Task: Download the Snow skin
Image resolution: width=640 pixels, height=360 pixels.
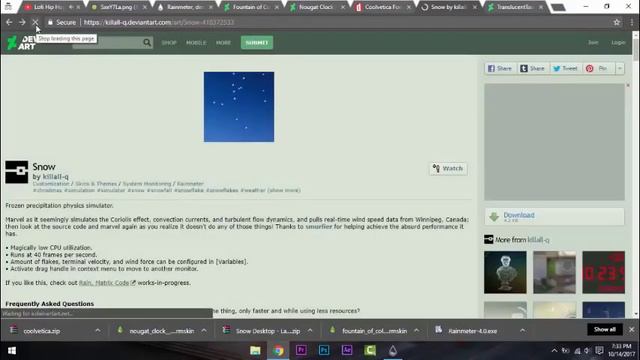Action: coord(554,216)
